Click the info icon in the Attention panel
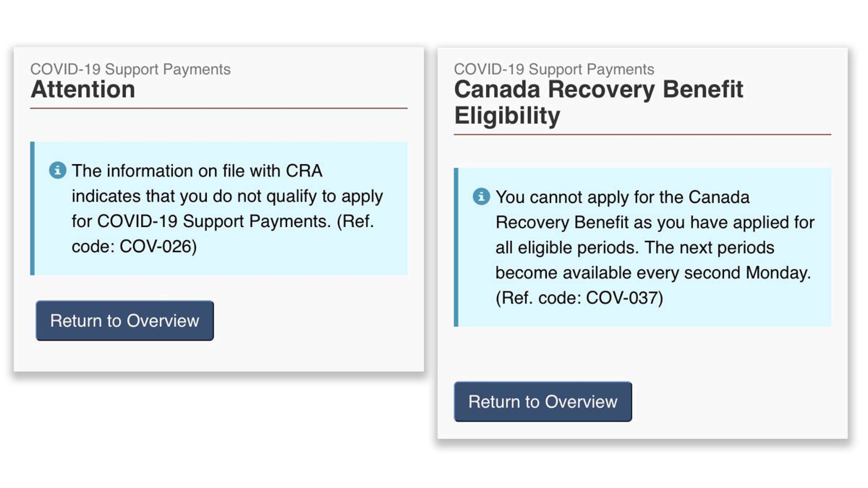This screenshot has height=488, width=868. pos(58,170)
